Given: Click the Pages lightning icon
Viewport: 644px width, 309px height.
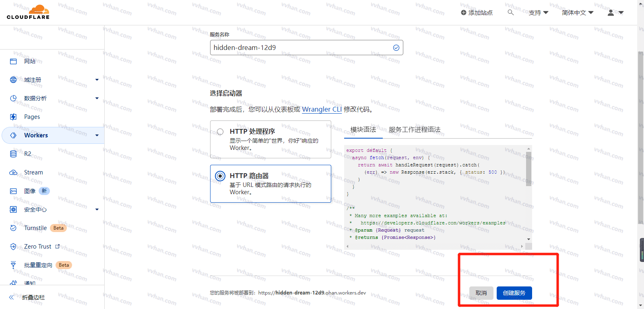Looking at the screenshot, I should [x=13, y=117].
